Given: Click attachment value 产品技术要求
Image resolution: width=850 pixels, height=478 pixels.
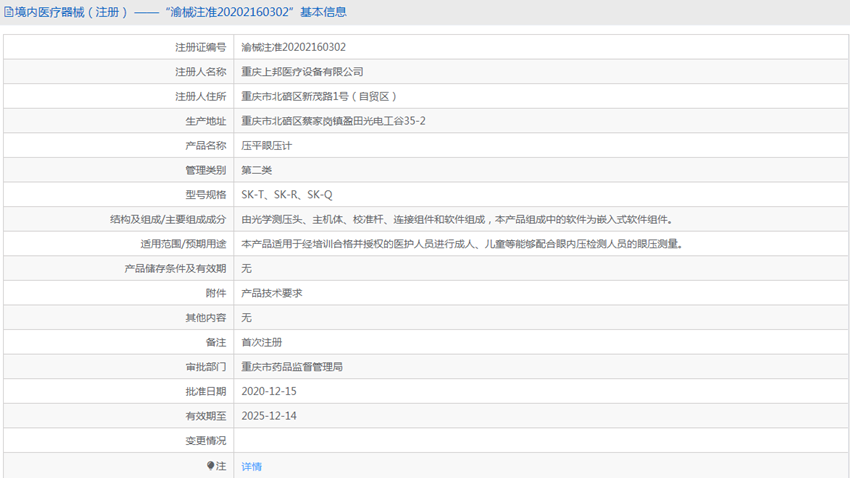Looking at the screenshot, I should [x=272, y=293].
